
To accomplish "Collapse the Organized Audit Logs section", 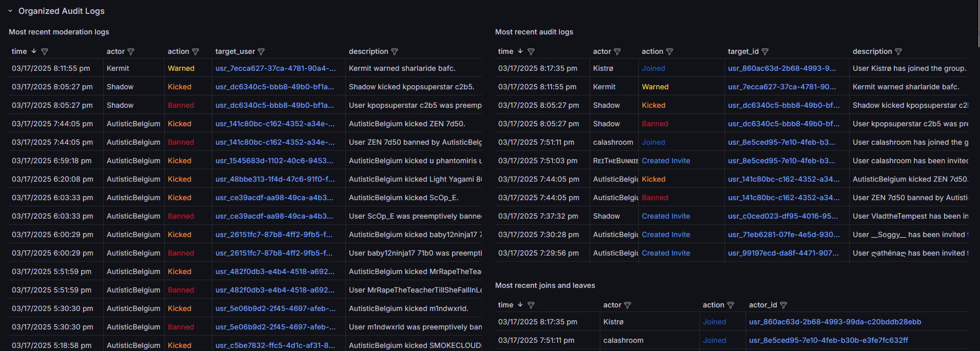I will [x=10, y=11].
